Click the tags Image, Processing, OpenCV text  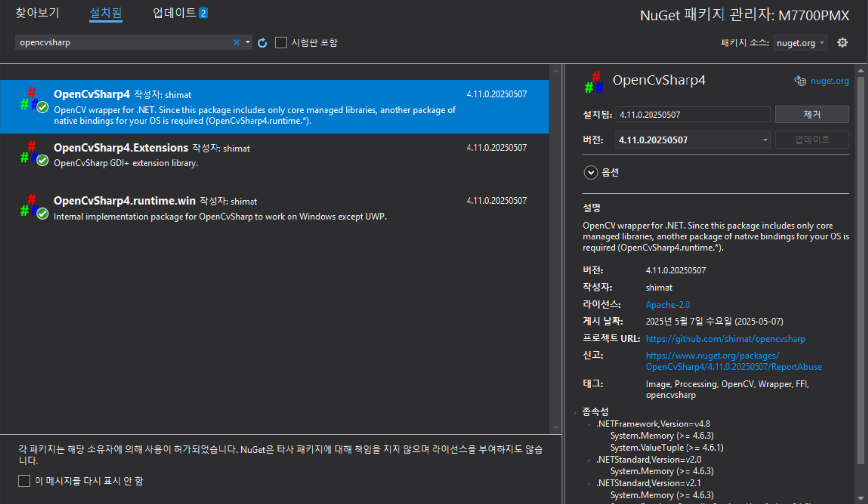[727, 389]
